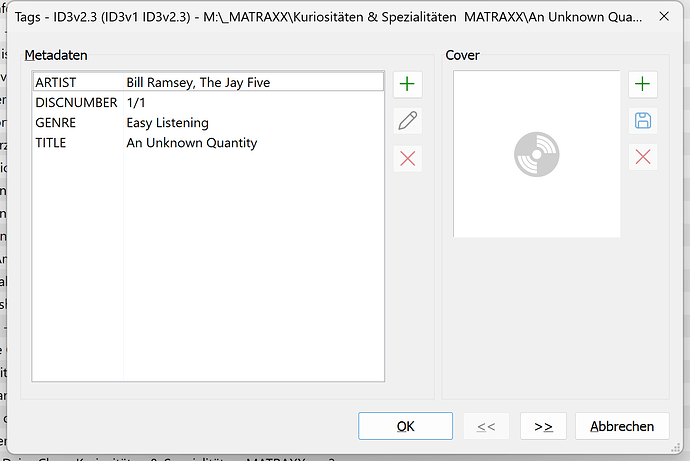
Task: Click the value Bill Ramsey, The Jay Five
Action: tap(198, 82)
